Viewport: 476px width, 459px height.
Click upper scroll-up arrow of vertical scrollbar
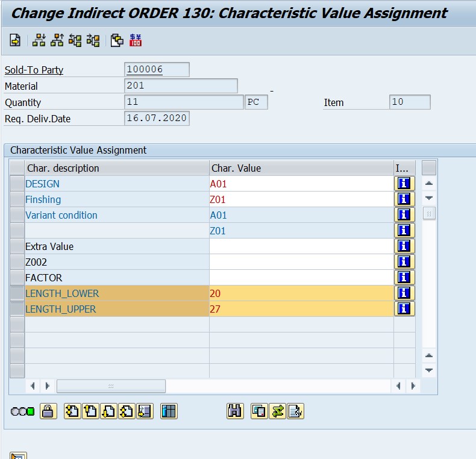429,183
